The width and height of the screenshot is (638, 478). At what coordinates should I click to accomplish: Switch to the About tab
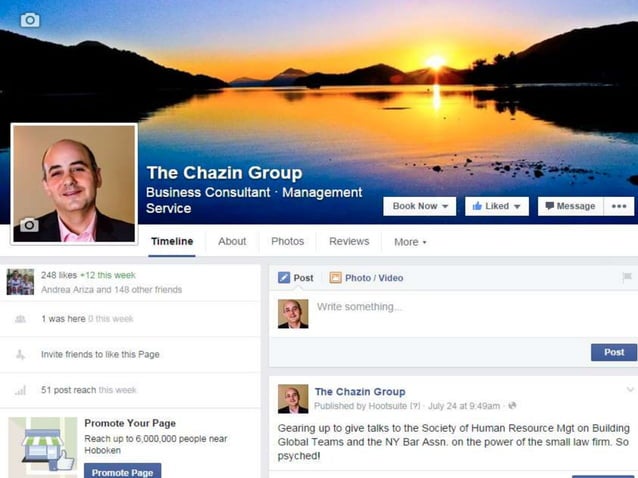(232, 242)
